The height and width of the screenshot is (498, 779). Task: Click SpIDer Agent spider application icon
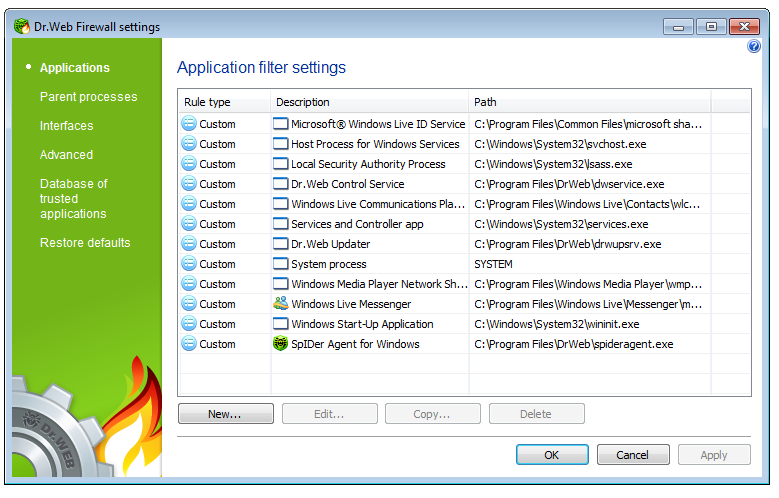(281, 343)
